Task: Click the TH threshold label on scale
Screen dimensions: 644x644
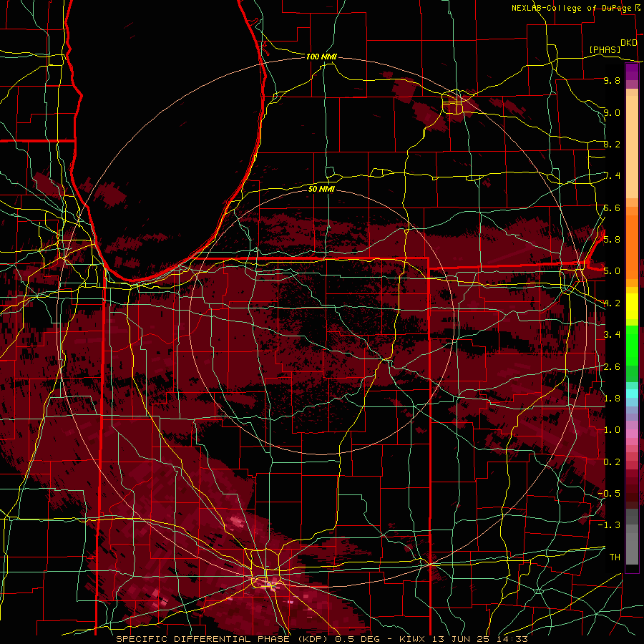Action: coord(615,557)
